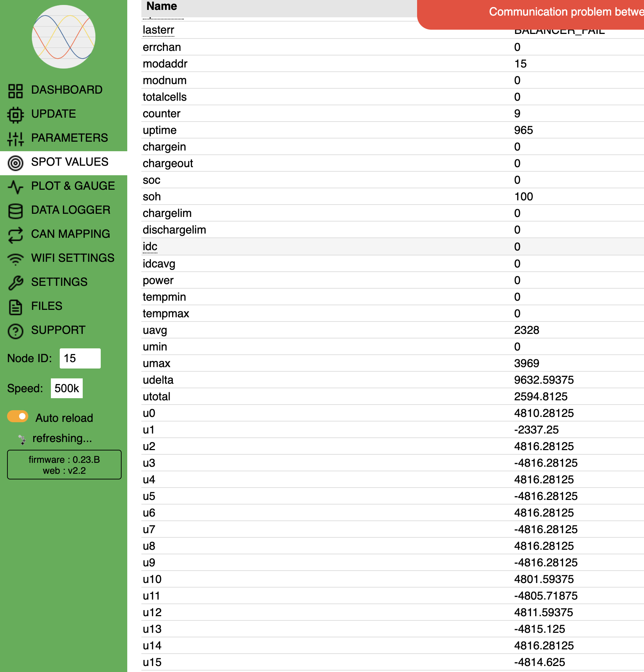Click the Files document icon
This screenshot has width=644, height=672.
tap(16, 307)
